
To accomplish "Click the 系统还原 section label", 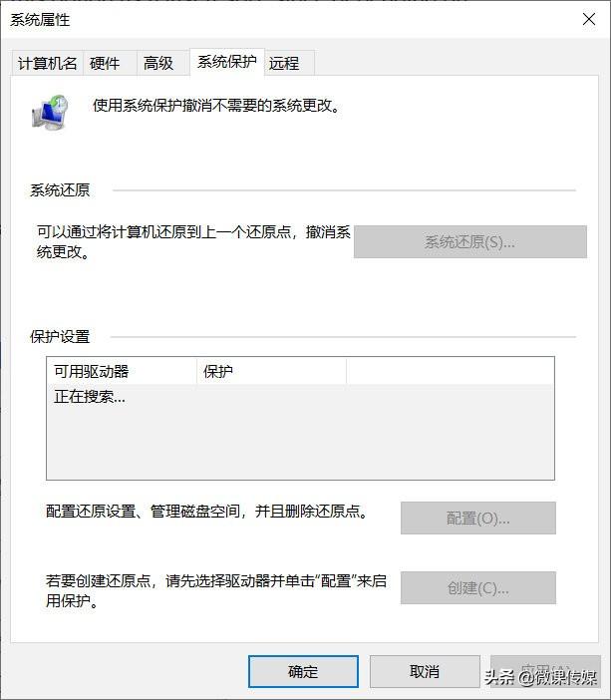I will [x=60, y=190].
